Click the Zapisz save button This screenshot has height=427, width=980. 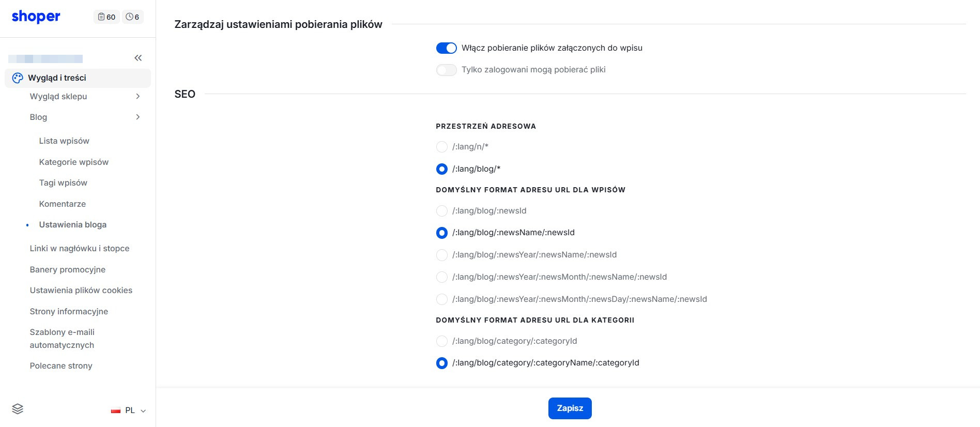pos(570,408)
